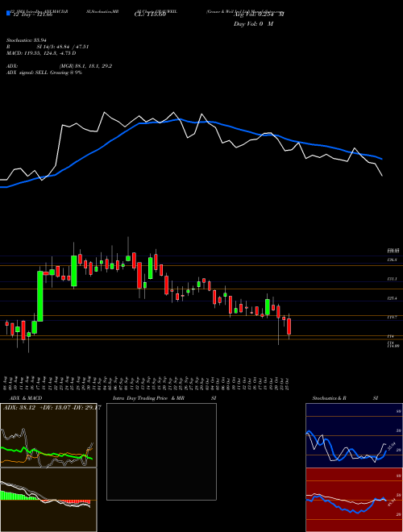Click the MACD histogram panel
The image size is (403, 532).
48,500
